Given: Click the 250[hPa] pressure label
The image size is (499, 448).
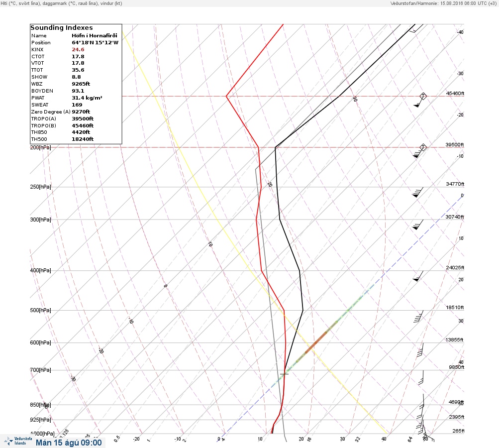Looking at the screenshot, I should click(40, 187).
